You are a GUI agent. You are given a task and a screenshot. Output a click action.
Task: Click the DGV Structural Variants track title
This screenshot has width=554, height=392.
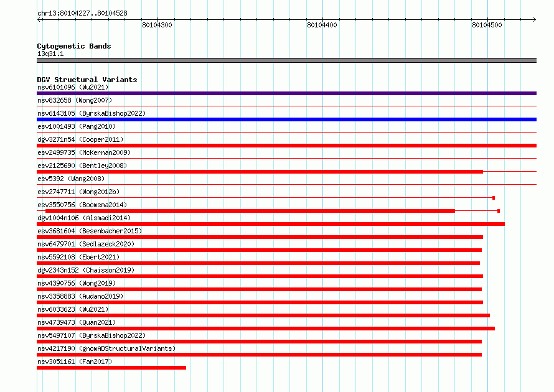click(x=87, y=80)
